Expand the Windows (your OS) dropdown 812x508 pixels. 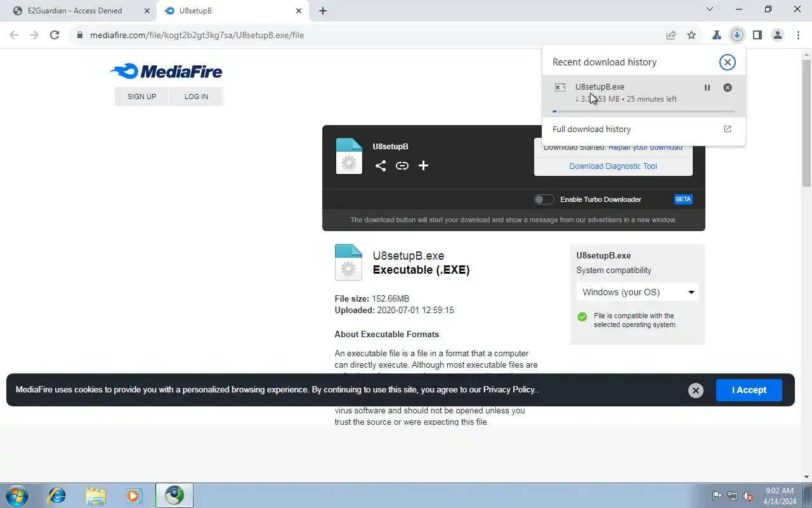tap(638, 292)
